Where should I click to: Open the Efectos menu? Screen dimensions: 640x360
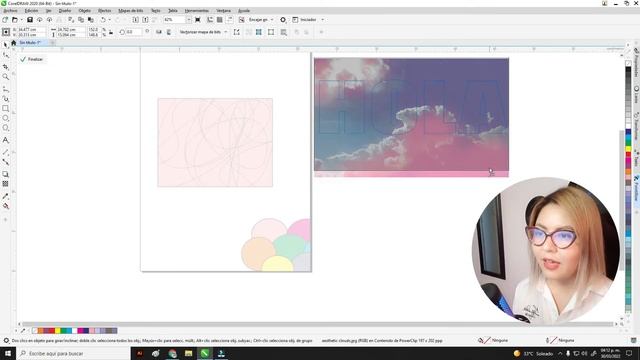coord(104,11)
